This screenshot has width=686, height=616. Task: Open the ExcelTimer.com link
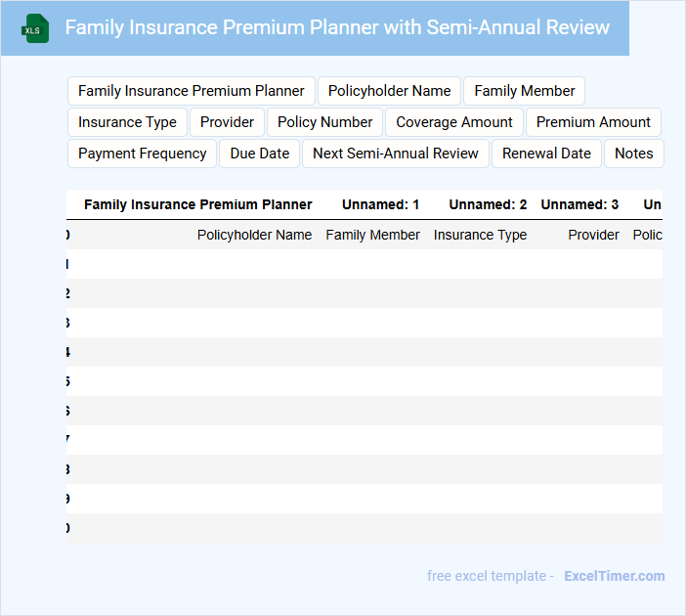tap(614, 576)
